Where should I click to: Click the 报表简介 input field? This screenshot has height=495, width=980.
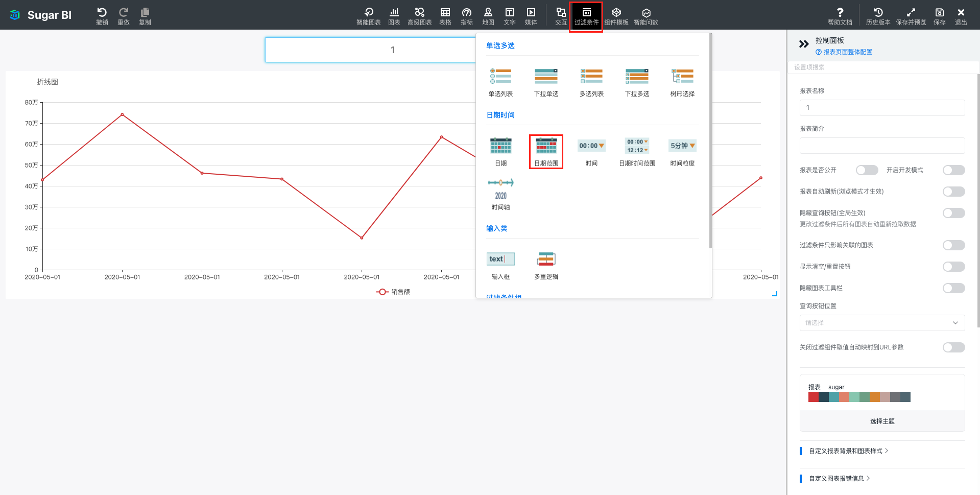[882, 146]
